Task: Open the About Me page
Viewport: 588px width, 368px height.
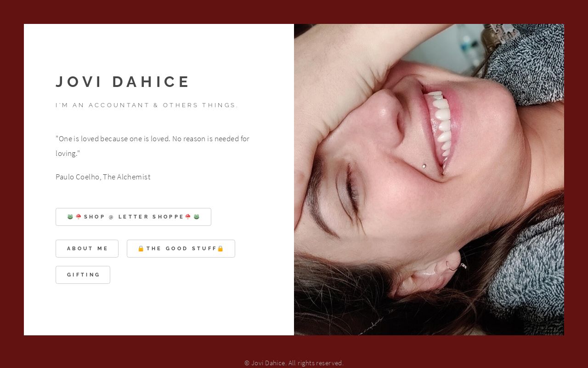Action: pos(87,248)
